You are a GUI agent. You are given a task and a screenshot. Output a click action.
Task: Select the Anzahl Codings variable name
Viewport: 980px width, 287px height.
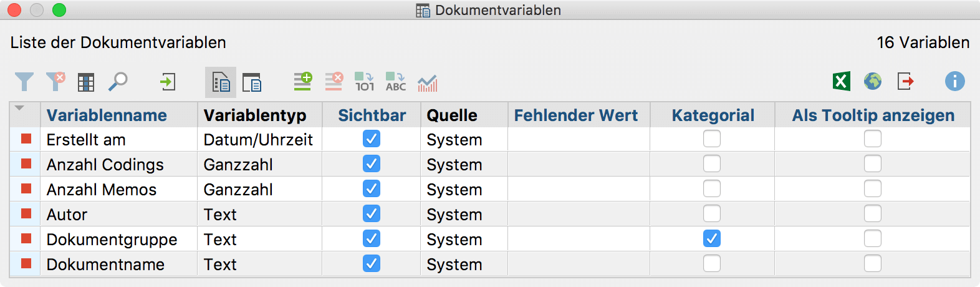[x=105, y=165]
